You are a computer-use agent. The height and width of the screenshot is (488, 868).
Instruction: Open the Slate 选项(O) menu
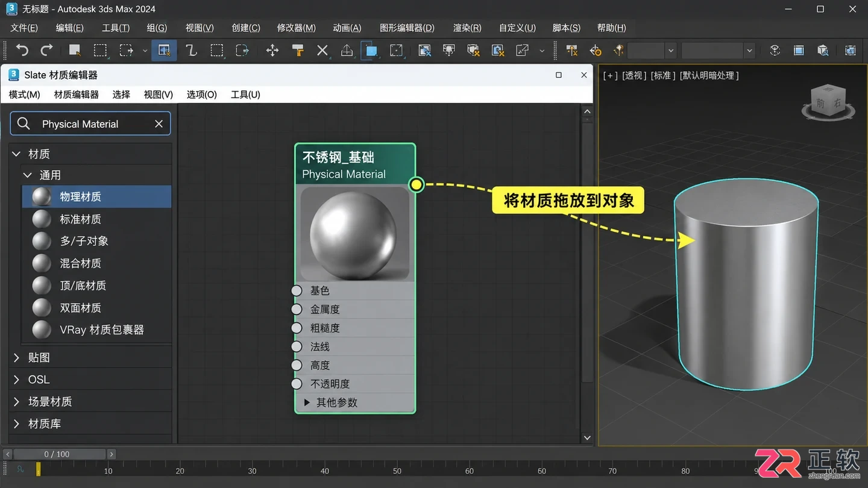202,95
